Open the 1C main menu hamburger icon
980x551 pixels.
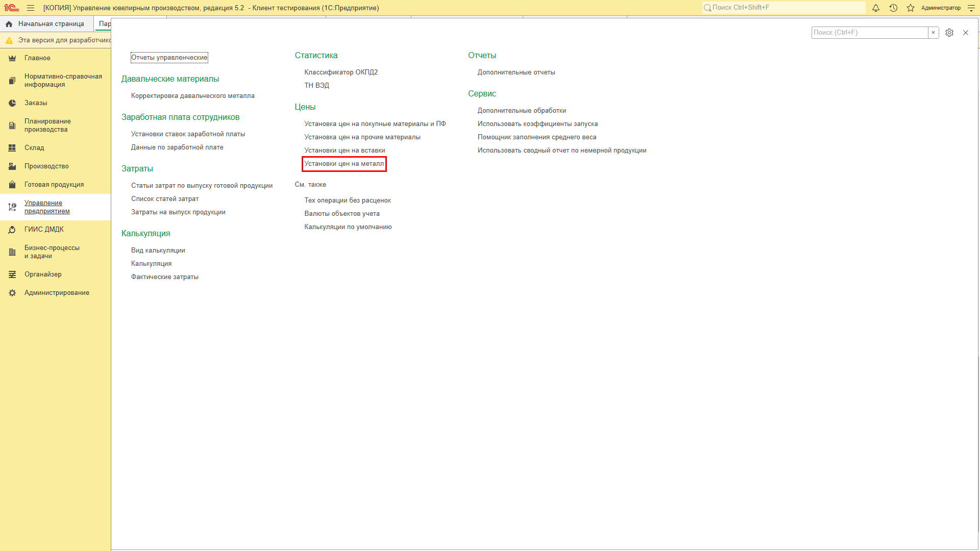coord(31,8)
